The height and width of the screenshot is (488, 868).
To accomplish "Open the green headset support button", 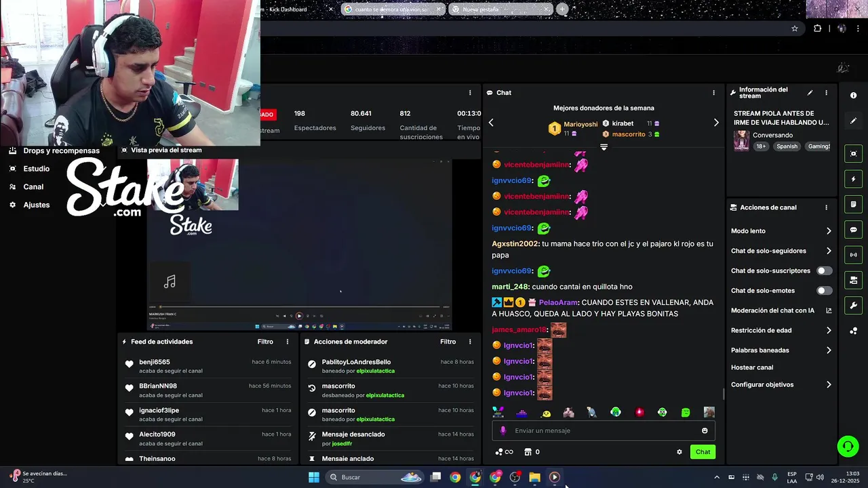I will pos(847,446).
